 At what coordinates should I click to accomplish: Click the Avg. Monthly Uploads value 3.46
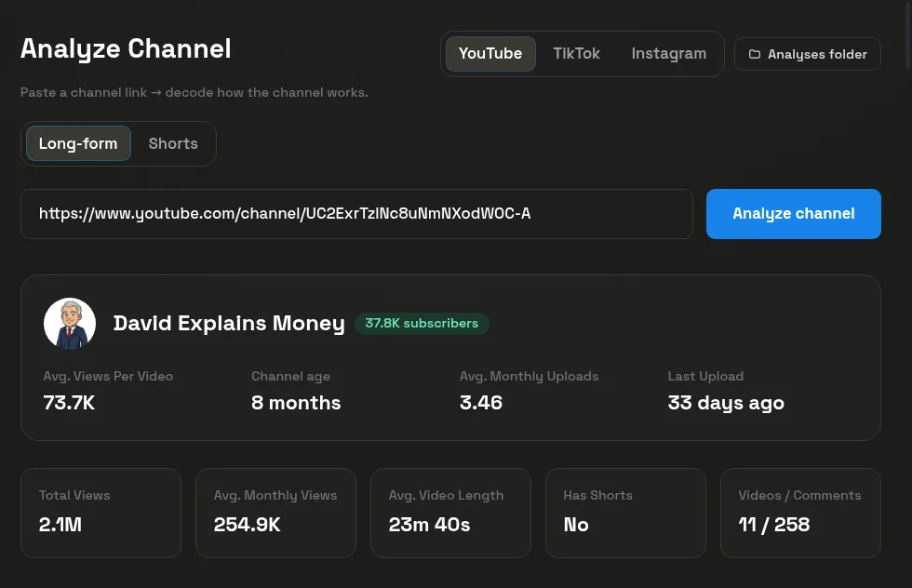(x=481, y=403)
